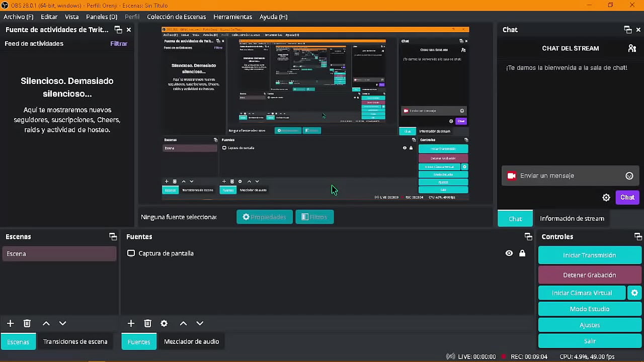Open chat settings gear icon

[606, 198]
